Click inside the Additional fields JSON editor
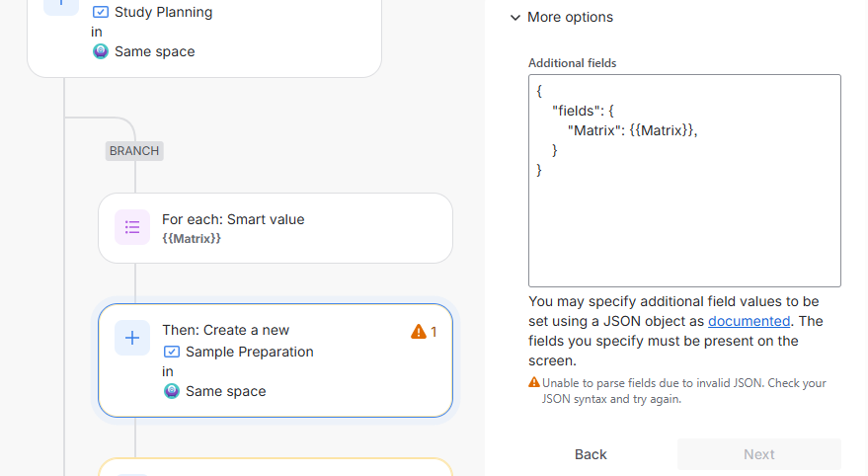868x476 pixels. (683, 227)
